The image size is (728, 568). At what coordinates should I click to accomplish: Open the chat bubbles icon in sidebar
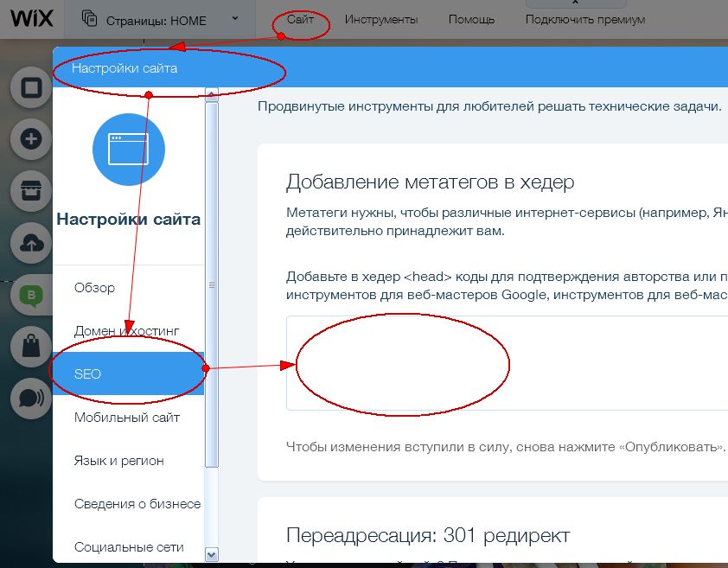click(x=31, y=399)
